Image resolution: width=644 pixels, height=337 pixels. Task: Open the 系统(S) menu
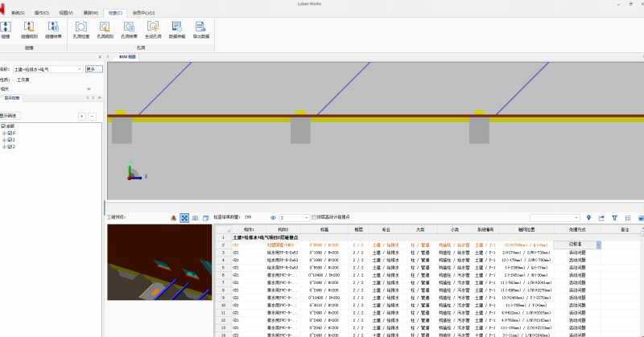pos(17,13)
